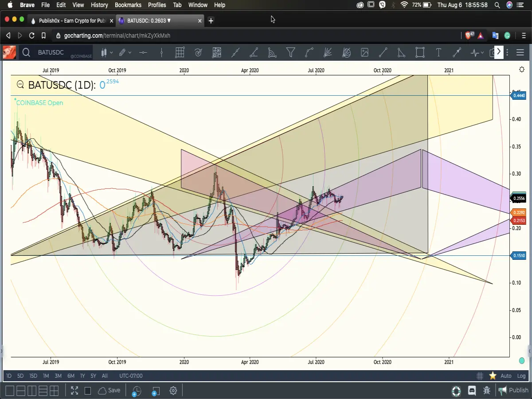Select the spiral drawing tool
This screenshot has height=399, width=532.
198,53
